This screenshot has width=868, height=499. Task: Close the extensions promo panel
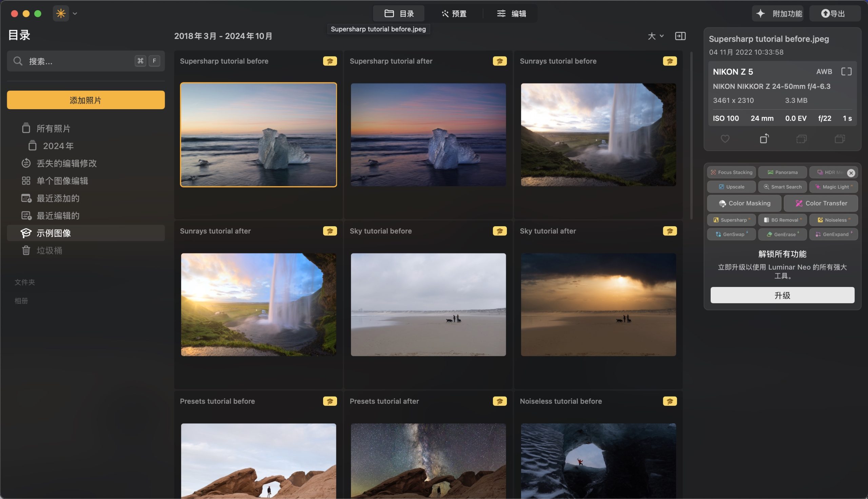click(851, 173)
